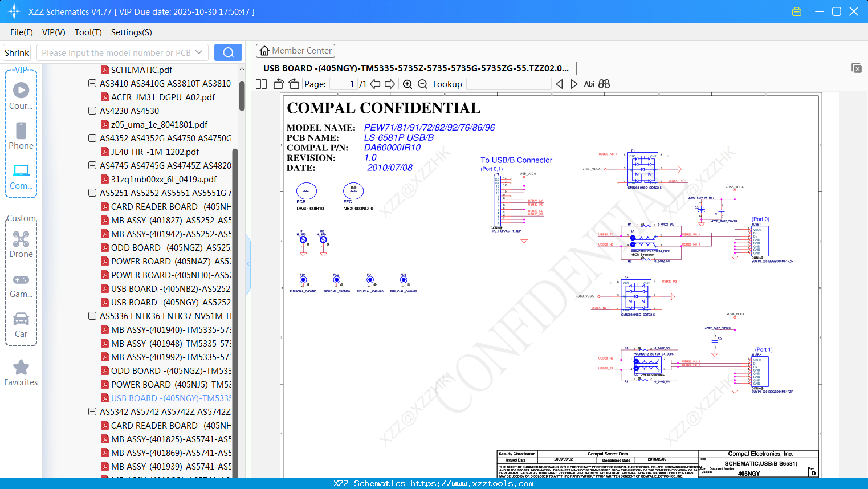This screenshot has width=868, height=489.
Task: Collapse the AS4352 AS4352G AS4750 folder
Action: click(92, 138)
